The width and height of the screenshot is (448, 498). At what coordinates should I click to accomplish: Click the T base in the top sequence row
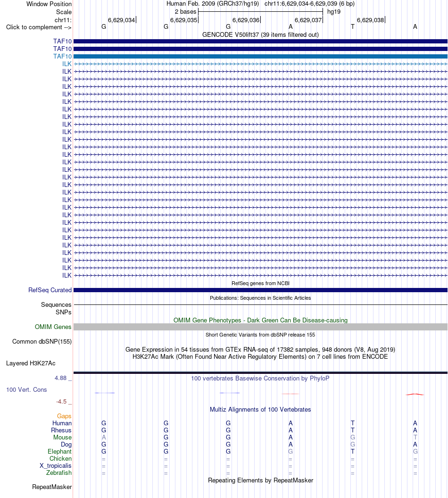click(352, 27)
